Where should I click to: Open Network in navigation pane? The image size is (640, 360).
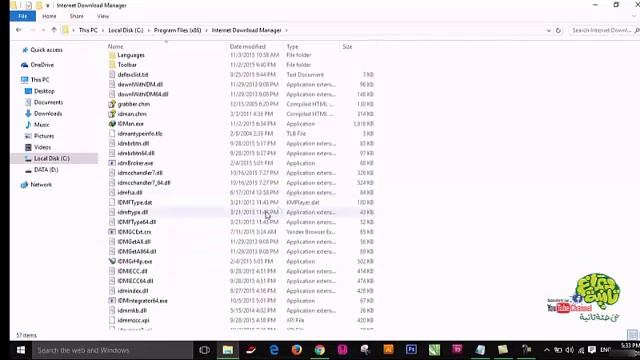tap(41, 184)
